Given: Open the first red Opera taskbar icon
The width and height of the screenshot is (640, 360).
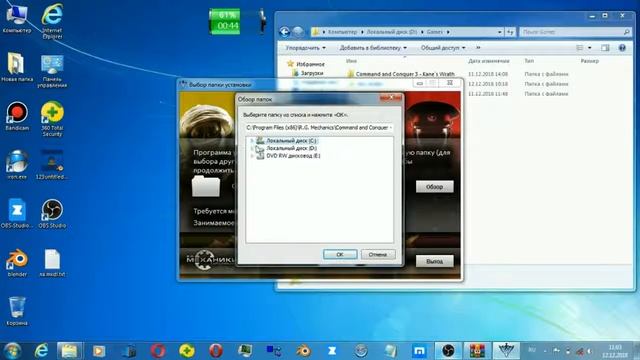Looking at the screenshot, I should 158,350.
